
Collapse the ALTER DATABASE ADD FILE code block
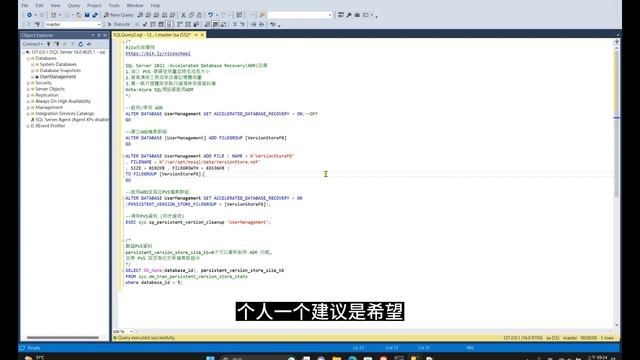click(123, 156)
